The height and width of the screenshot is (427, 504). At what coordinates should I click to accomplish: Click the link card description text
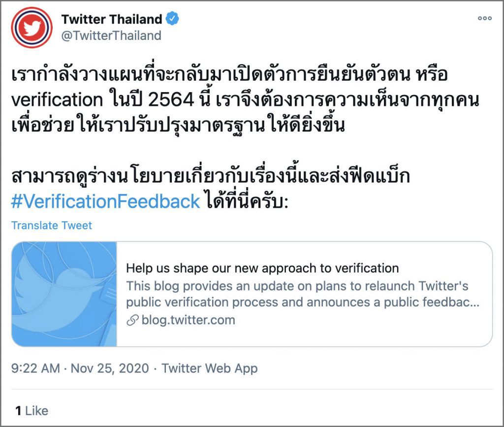tap(303, 294)
